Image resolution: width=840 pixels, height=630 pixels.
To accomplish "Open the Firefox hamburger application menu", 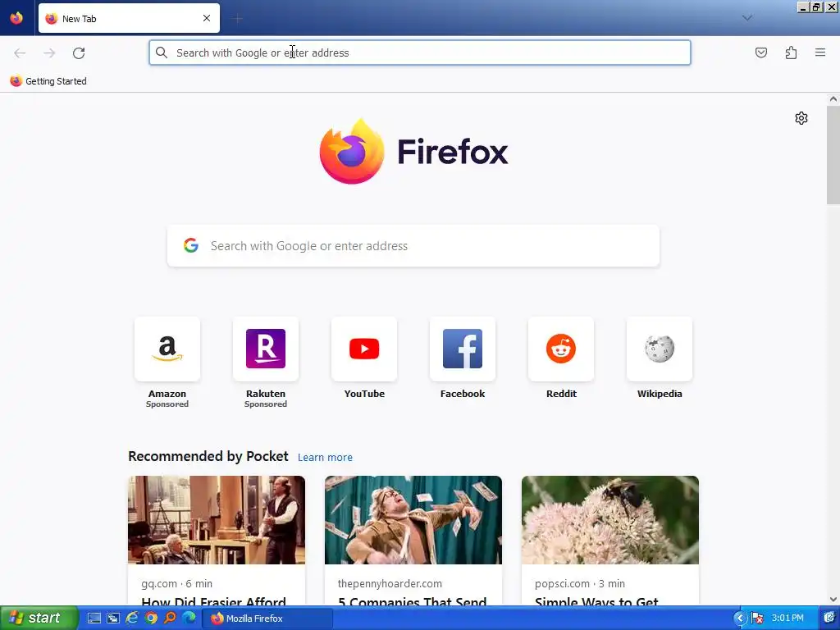I will point(820,52).
